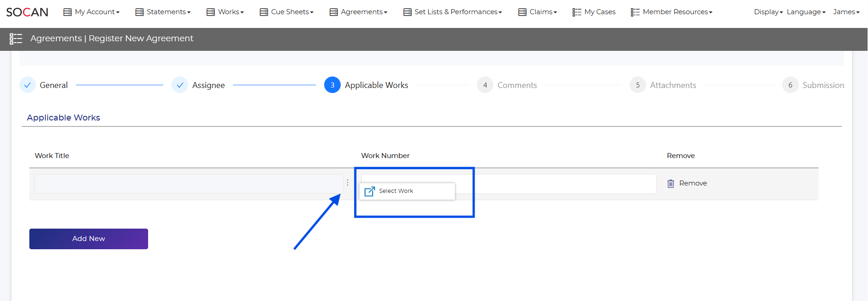Click the Assignee step checkmark circle
This screenshot has height=301, width=868.
tap(180, 85)
